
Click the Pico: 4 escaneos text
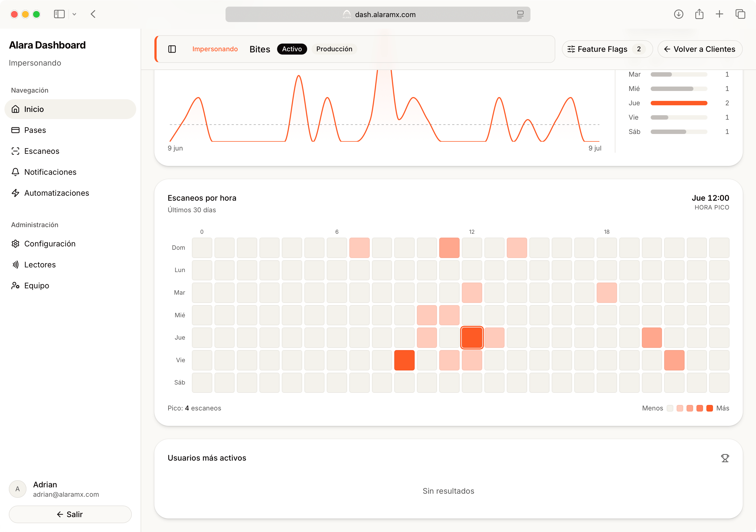click(x=194, y=408)
